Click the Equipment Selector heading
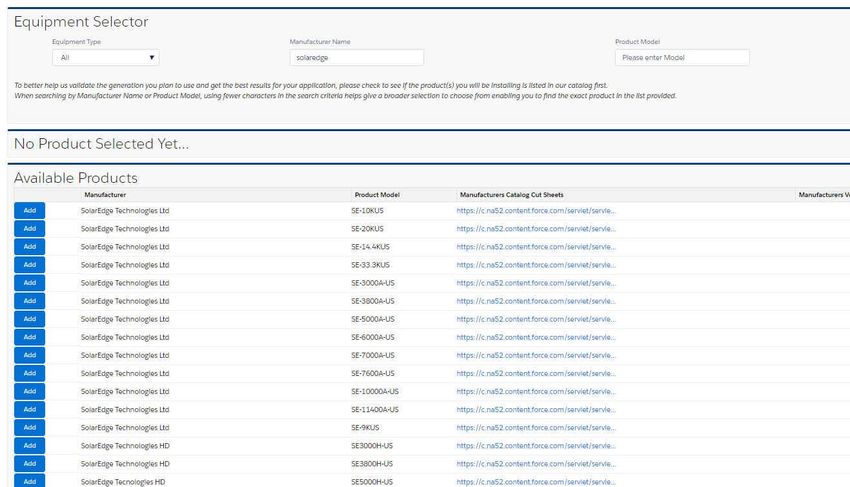This screenshot has width=850, height=487. click(81, 22)
